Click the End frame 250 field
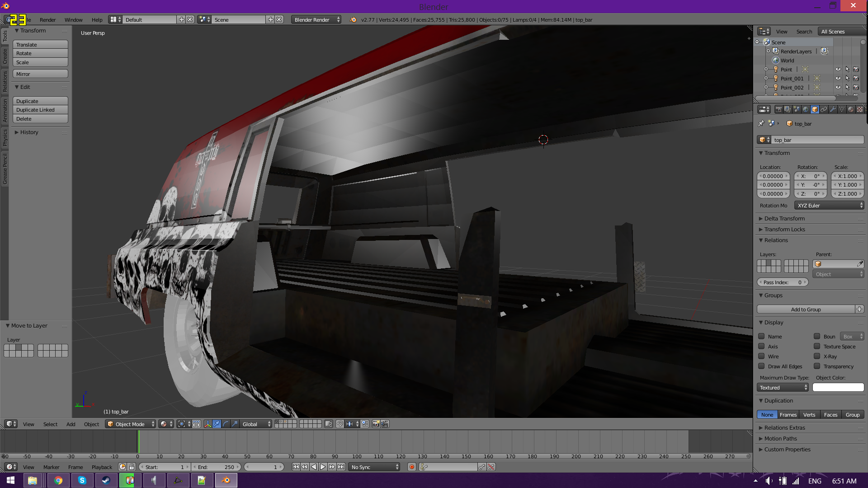The image size is (868, 488). pyautogui.click(x=217, y=467)
